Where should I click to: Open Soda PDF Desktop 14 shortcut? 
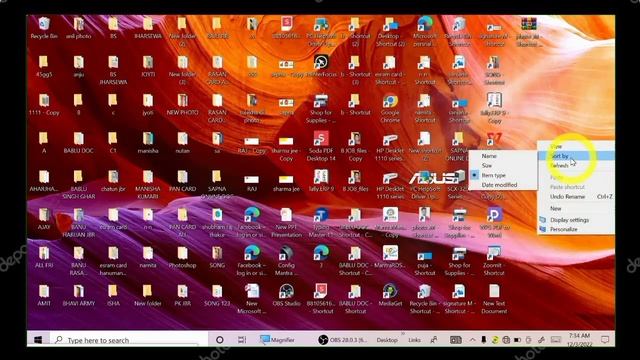(321, 147)
